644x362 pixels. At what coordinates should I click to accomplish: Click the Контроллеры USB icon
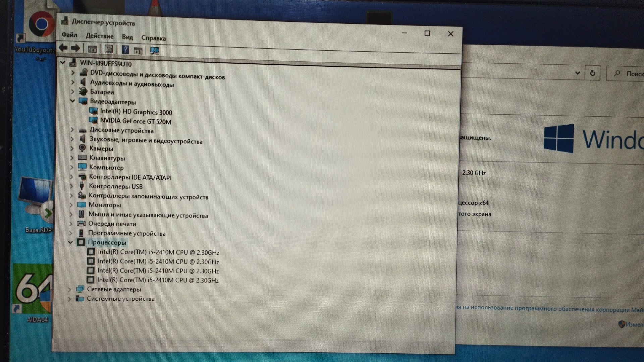tap(82, 186)
